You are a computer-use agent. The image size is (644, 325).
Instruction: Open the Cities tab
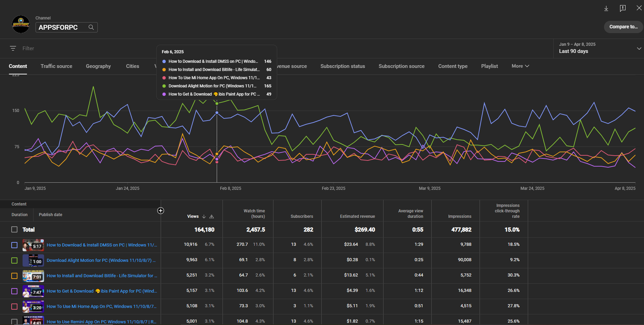click(x=133, y=66)
